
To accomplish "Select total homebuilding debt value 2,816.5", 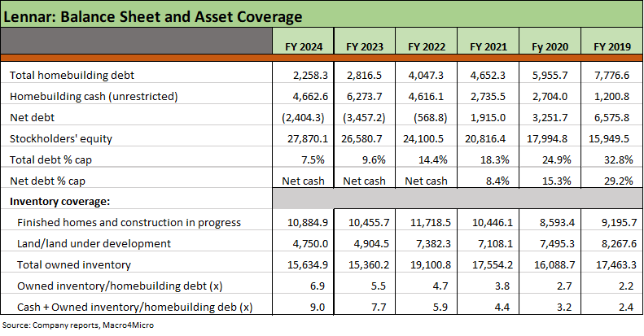I will pos(364,76).
